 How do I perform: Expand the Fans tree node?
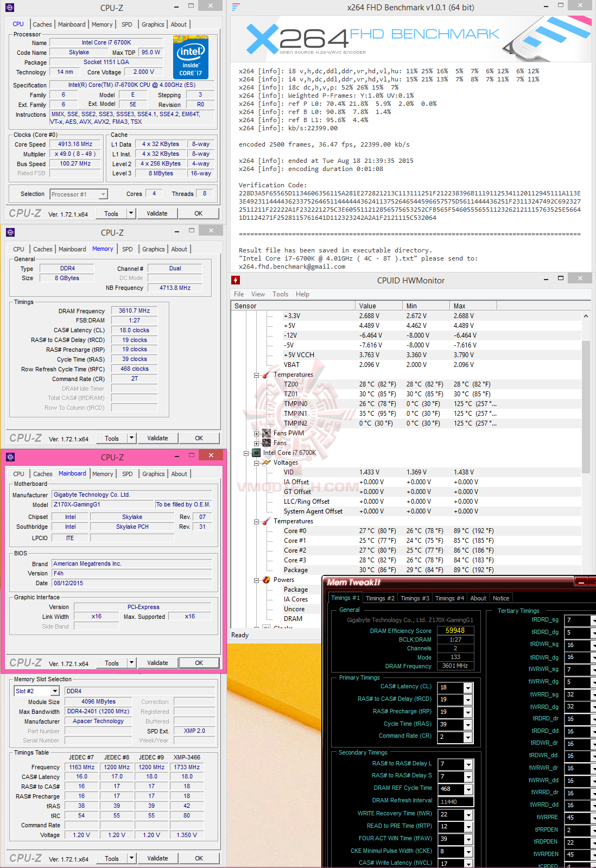coord(256,443)
